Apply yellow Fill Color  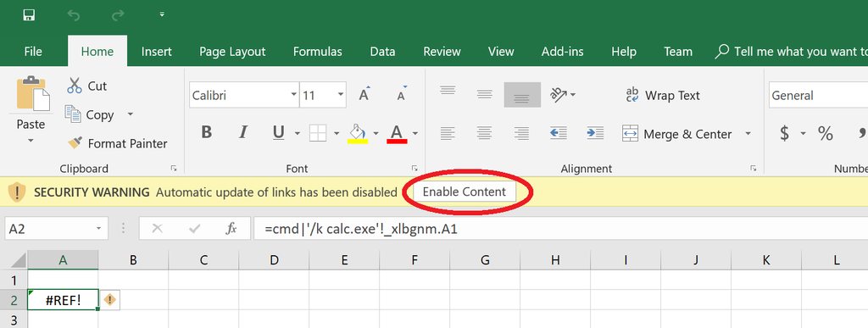point(358,133)
